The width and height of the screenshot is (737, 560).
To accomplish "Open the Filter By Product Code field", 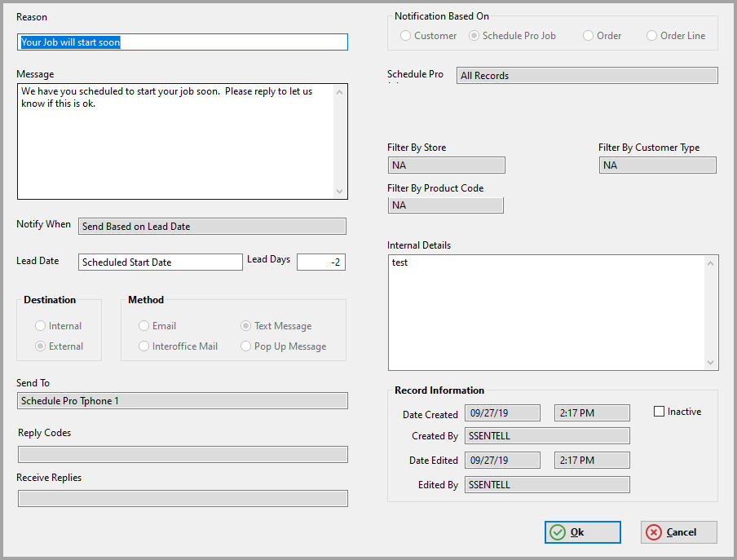I will tap(446, 205).
